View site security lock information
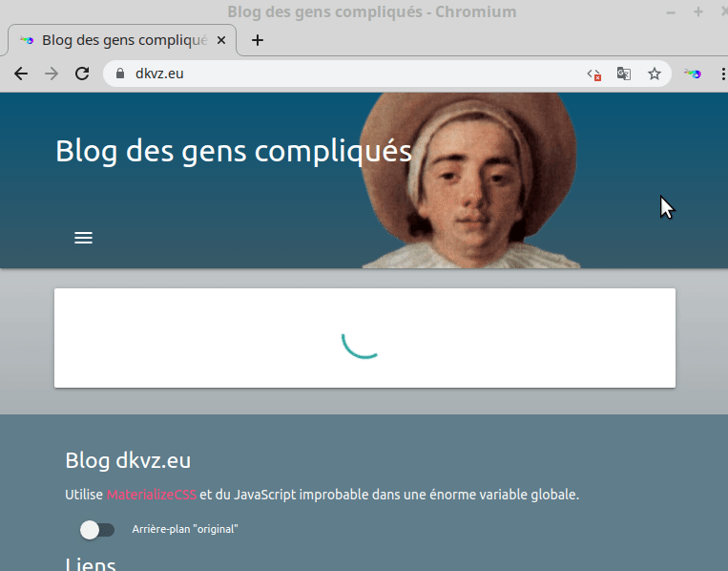728x571 pixels. pyautogui.click(x=120, y=74)
